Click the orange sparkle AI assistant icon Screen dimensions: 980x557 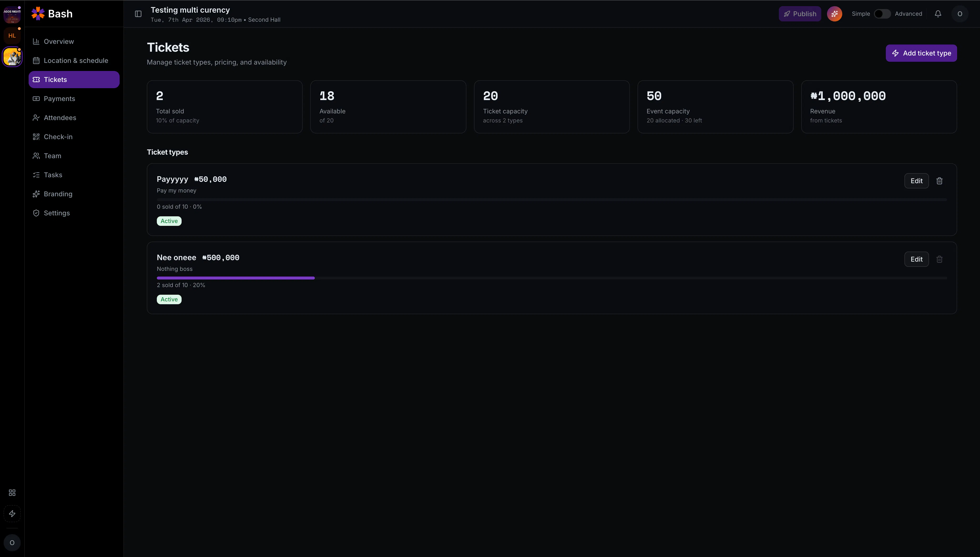(835, 14)
